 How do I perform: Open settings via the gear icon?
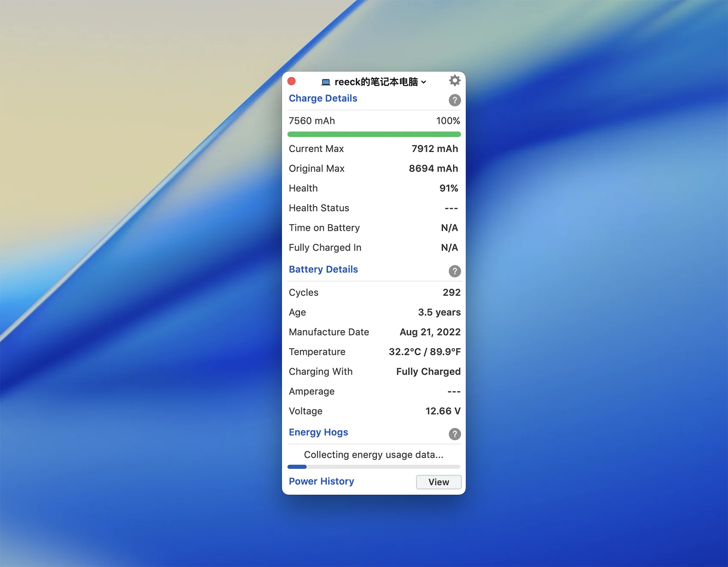(454, 81)
